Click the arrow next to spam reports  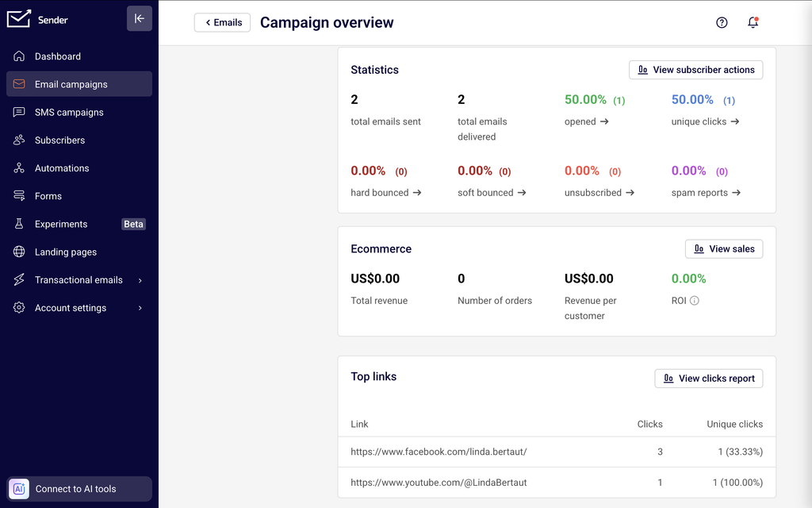[x=736, y=192]
